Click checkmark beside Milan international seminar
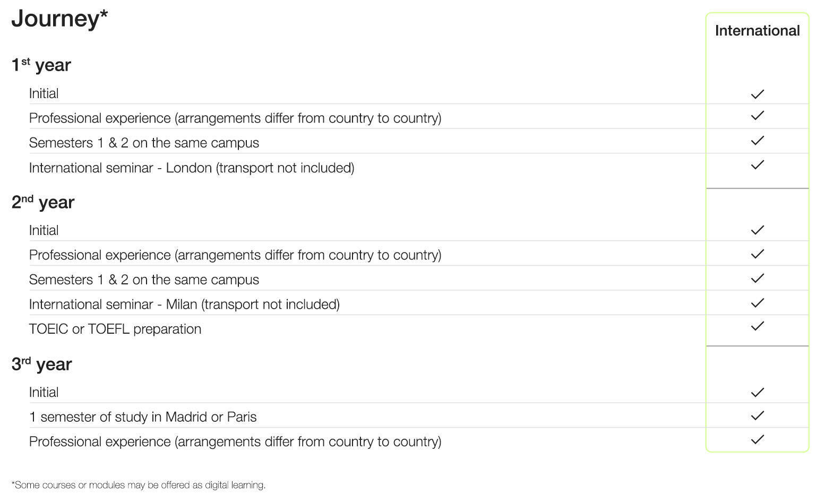 click(x=758, y=303)
